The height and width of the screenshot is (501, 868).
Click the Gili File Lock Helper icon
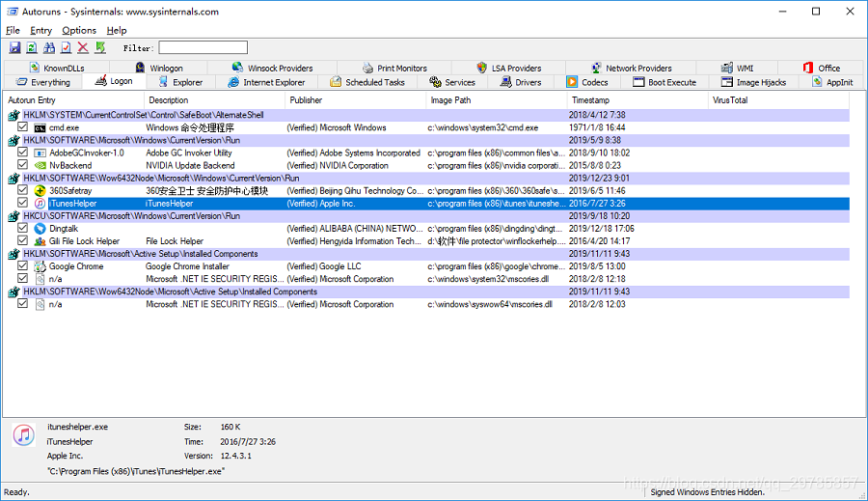click(x=40, y=241)
